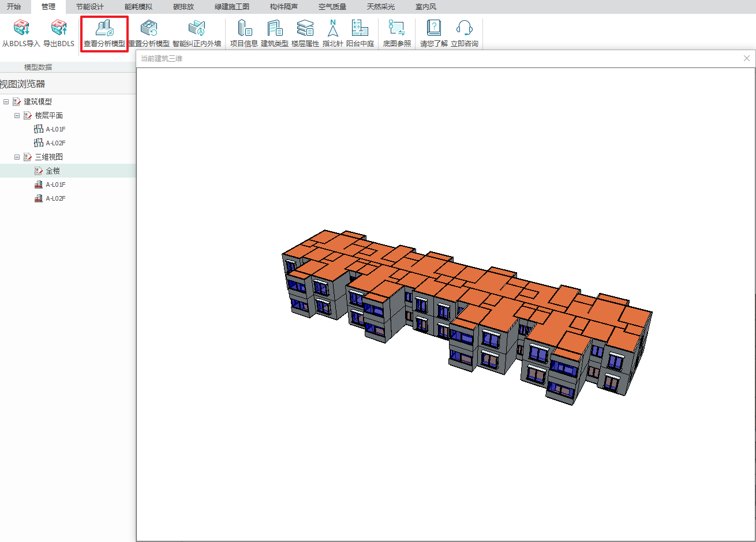Screen dimensions: 756x542
Task: Click 立即咨询 headset consult icon
Action: coord(465,28)
